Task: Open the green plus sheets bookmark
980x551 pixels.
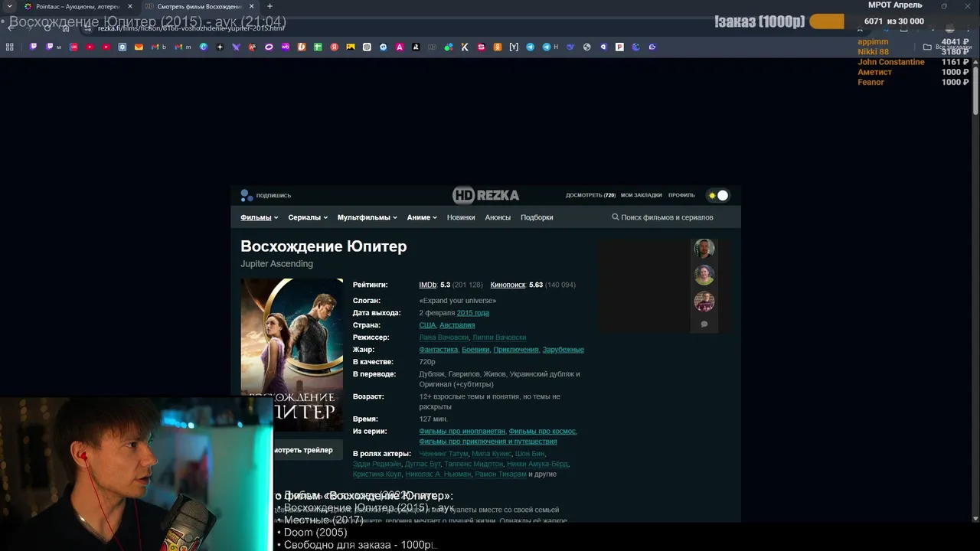Action: [x=318, y=47]
